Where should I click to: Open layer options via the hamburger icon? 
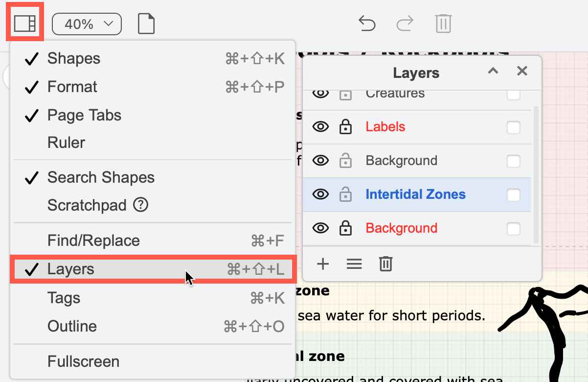(354, 264)
